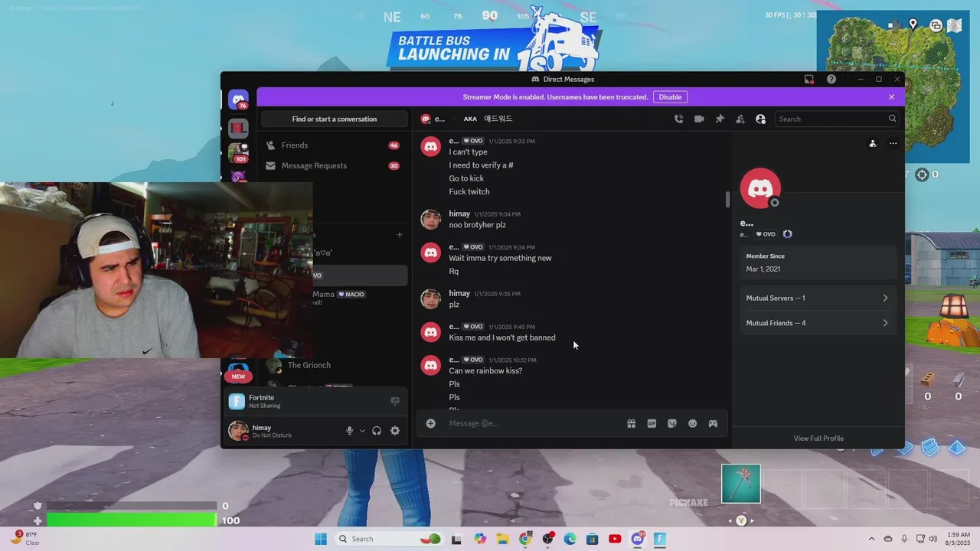980x551 pixels.
Task: Click the profile avatar in side panel
Action: tap(760, 188)
